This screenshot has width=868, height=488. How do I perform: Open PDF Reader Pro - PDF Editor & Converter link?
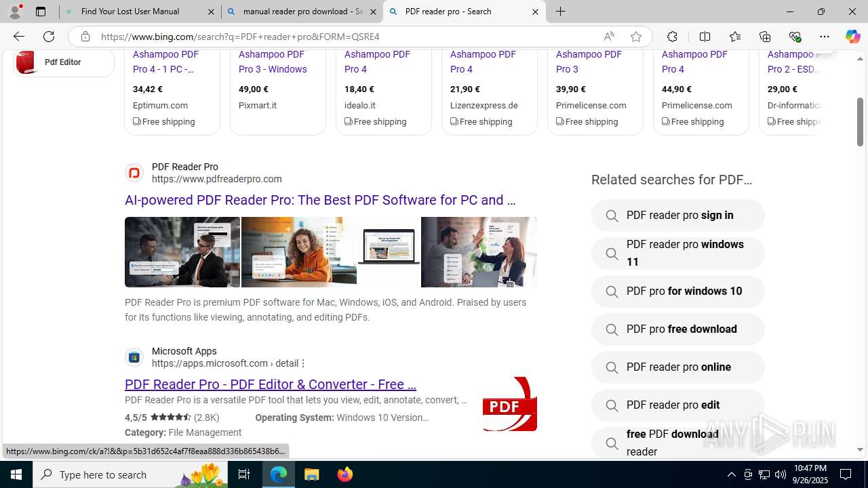coord(271,384)
